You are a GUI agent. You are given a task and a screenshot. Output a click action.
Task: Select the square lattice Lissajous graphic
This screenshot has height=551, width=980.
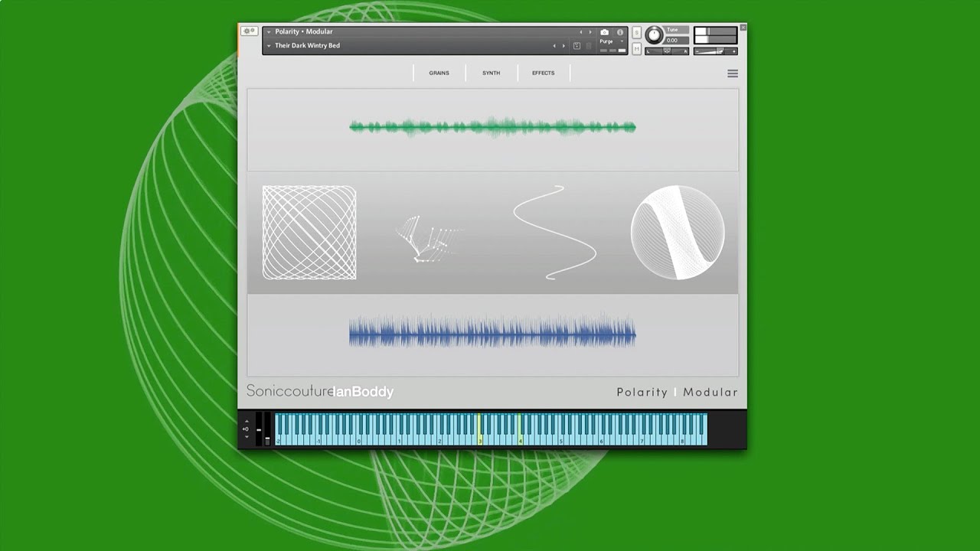click(309, 233)
